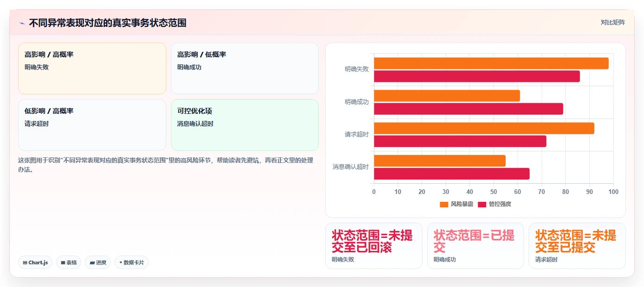Select the 高影响 / 低概率 card
Screen dimensions: 644x287
245,69
